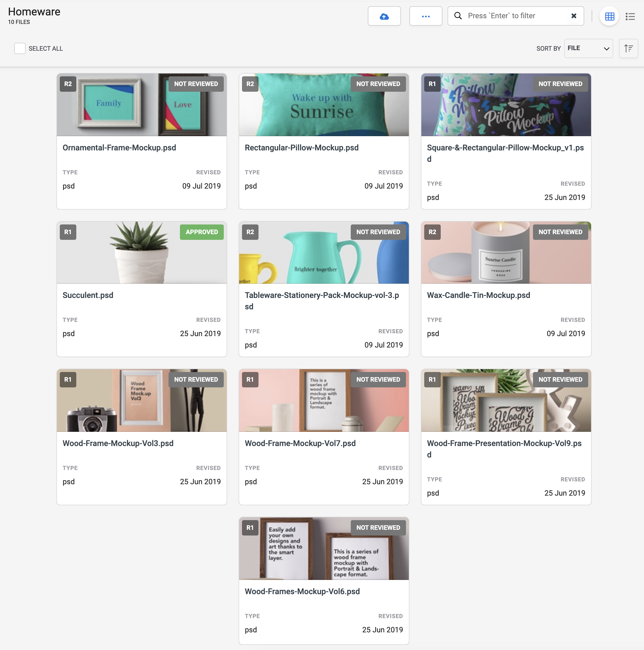Switch to grid view icon

pyautogui.click(x=609, y=16)
